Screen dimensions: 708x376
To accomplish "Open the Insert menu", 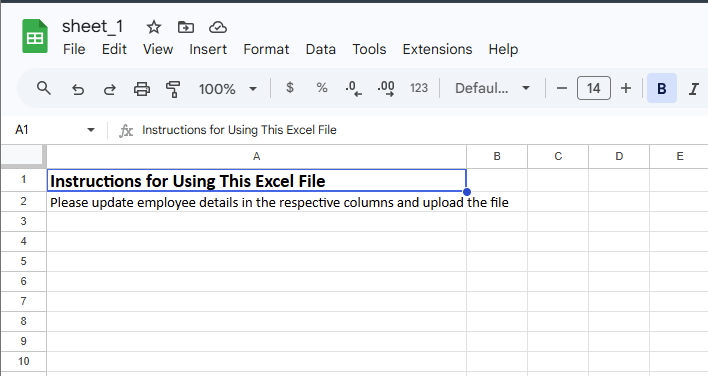I will pyautogui.click(x=208, y=49).
